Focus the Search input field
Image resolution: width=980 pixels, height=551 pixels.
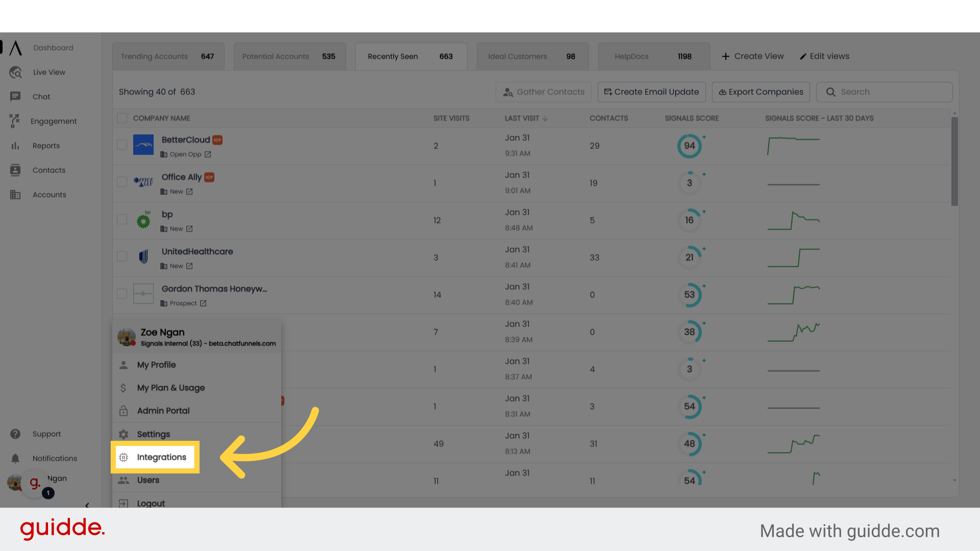pyautogui.click(x=885, y=92)
